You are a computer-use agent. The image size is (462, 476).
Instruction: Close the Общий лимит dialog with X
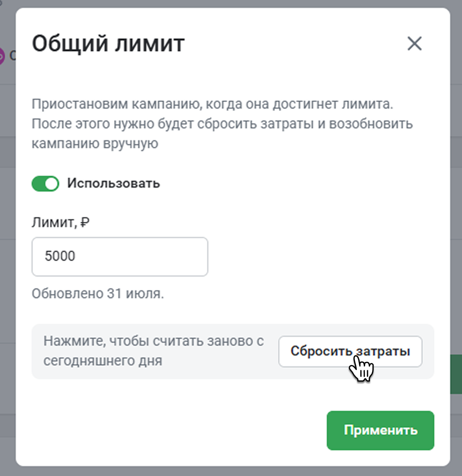click(x=414, y=43)
